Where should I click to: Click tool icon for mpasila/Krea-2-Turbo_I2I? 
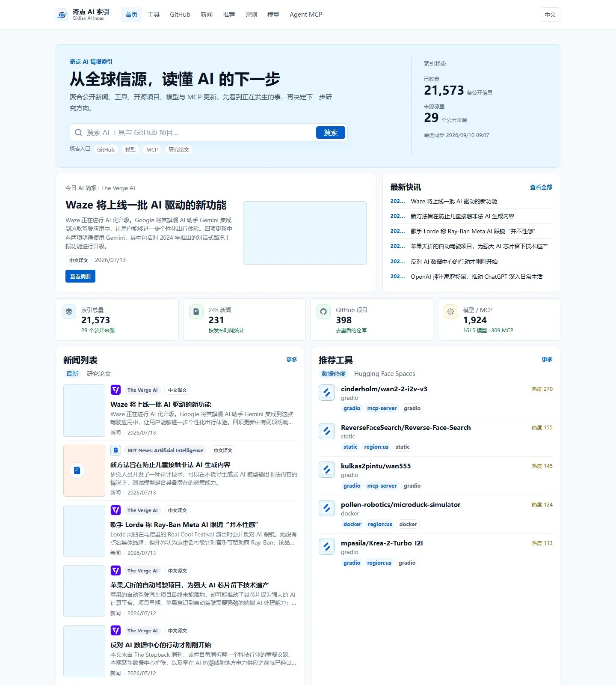pos(327,547)
